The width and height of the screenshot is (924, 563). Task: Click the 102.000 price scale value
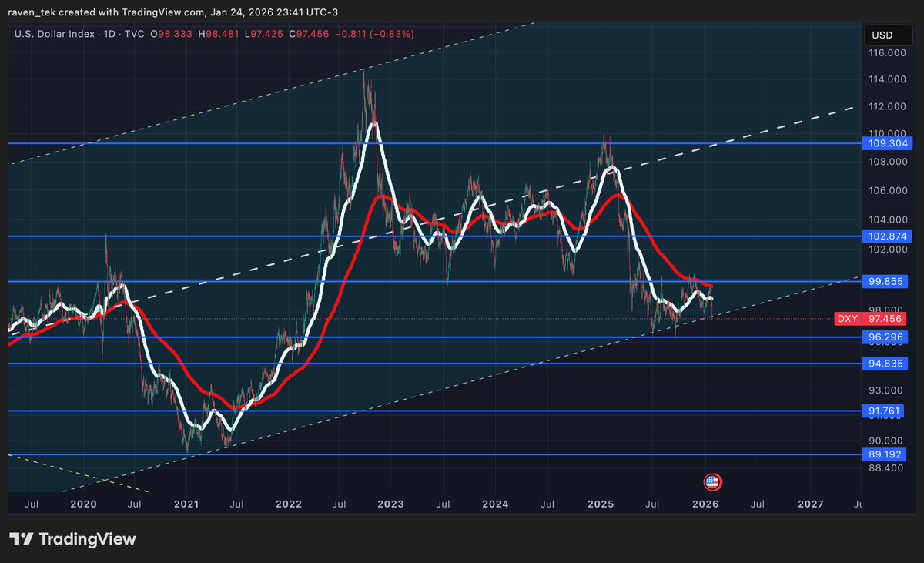point(887,250)
